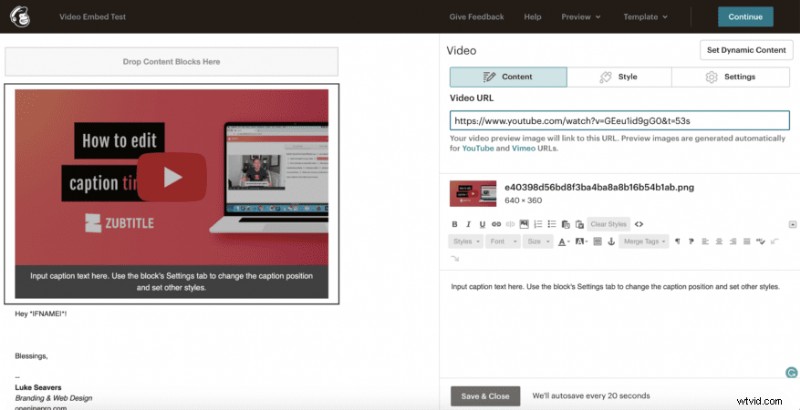Viewport: 800px width, 410px height.
Task: Click the Continue button
Action: click(745, 17)
